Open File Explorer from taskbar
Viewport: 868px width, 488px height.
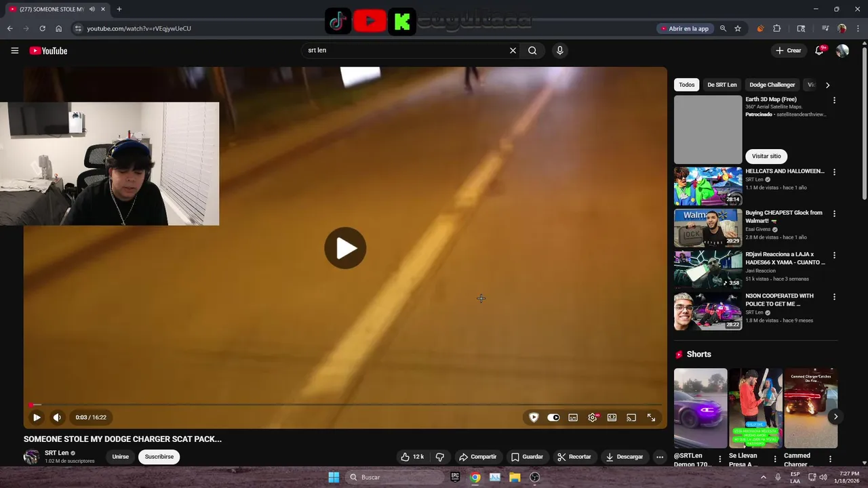(x=515, y=477)
